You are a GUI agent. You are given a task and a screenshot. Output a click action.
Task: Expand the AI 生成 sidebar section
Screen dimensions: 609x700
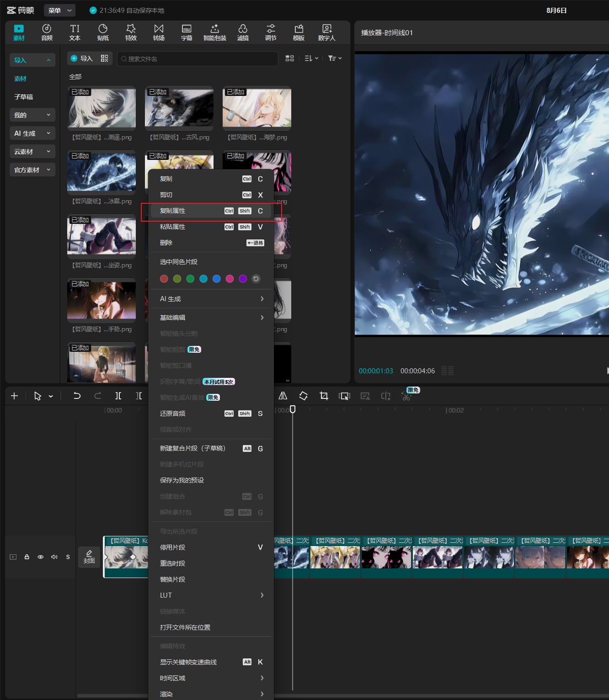coord(32,133)
